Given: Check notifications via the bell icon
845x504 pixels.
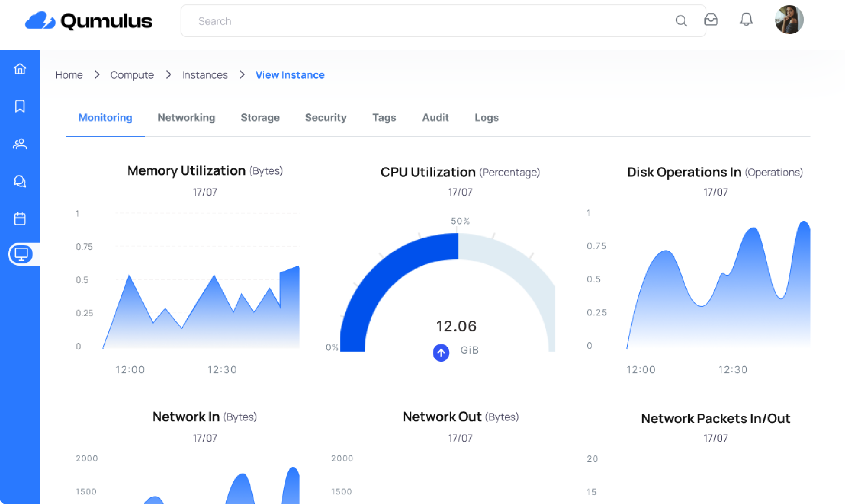Looking at the screenshot, I should pyautogui.click(x=746, y=20).
